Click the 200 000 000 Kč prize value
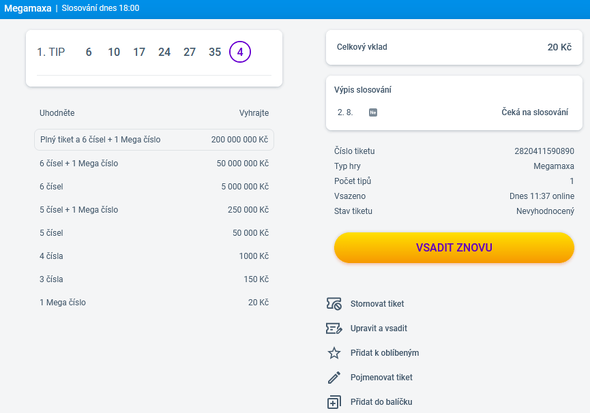The image size is (590, 413). click(240, 140)
